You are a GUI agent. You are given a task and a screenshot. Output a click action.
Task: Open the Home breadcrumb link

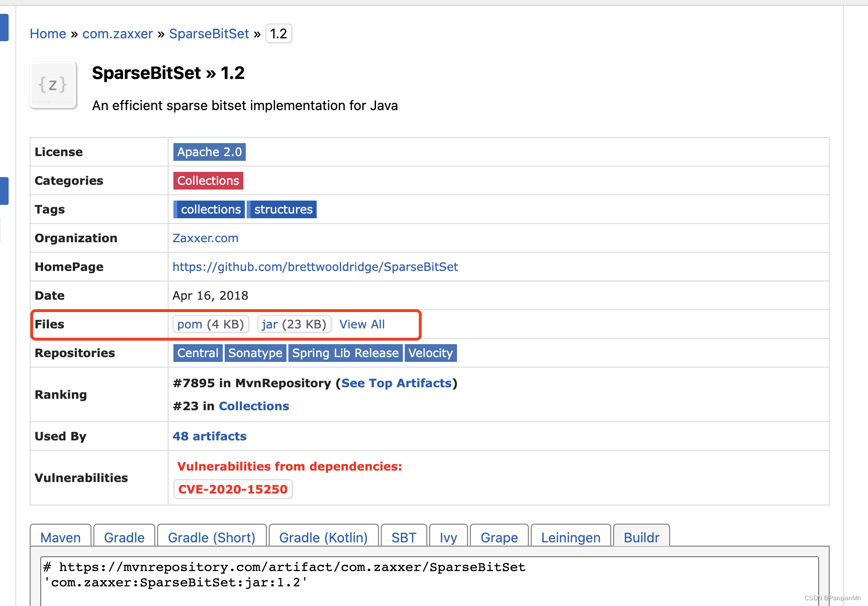[48, 34]
